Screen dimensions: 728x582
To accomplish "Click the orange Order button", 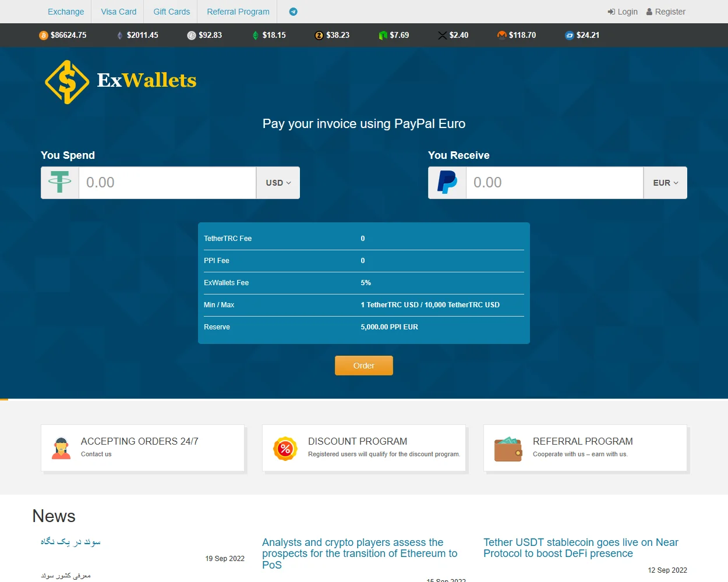I will tap(364, 365).
